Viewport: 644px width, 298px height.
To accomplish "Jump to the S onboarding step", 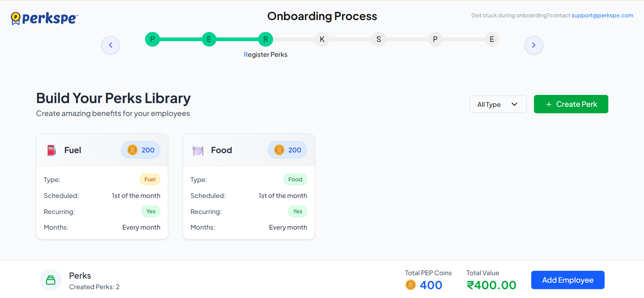I will pos(379,39).
